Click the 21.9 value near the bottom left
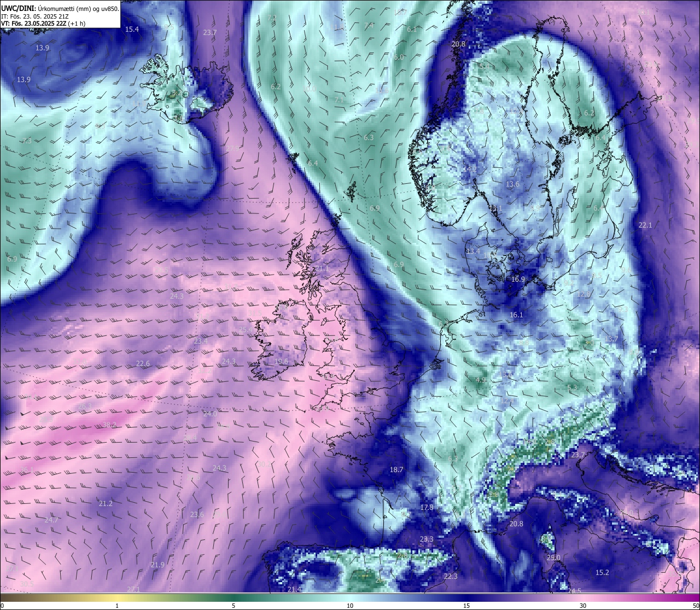 tap(157, 565)
